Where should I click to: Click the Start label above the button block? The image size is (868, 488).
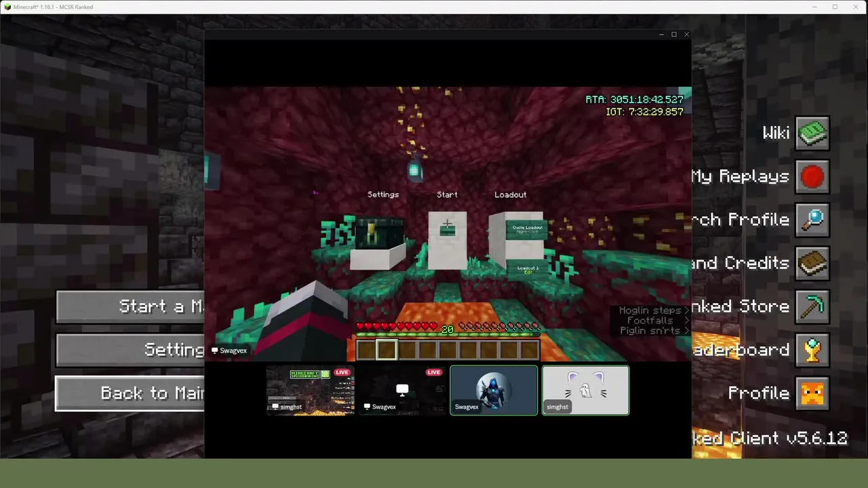pyautogui.click(x=447, y=195)
